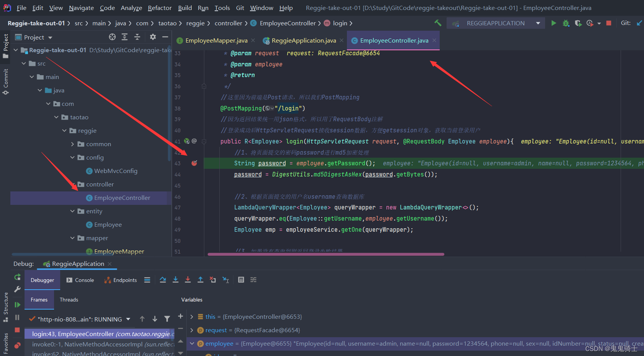The height and width of the screenshot is (356, 644).
Task: Open Project panel gear settings
Action: pos(153,37)
